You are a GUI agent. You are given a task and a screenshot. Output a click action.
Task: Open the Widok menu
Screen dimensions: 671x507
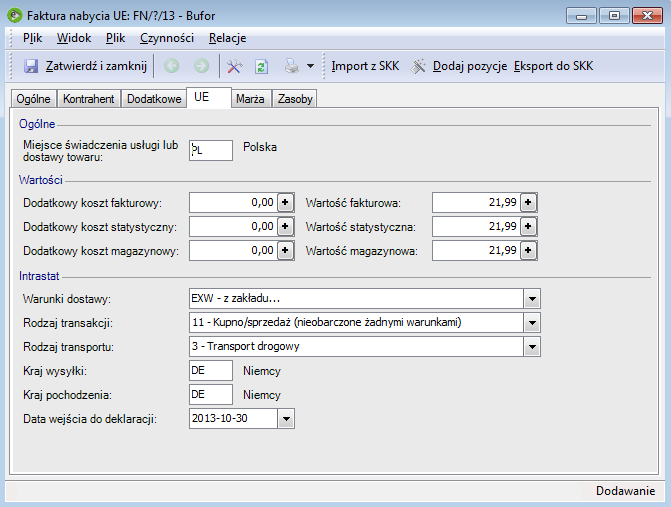(x=74, y=38)
